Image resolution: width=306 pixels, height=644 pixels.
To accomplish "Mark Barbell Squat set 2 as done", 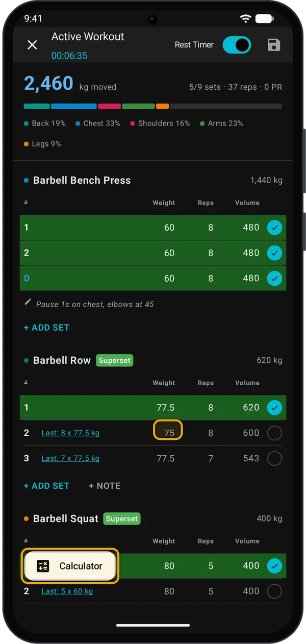I will pyautogui.click(x=274, y=591).
